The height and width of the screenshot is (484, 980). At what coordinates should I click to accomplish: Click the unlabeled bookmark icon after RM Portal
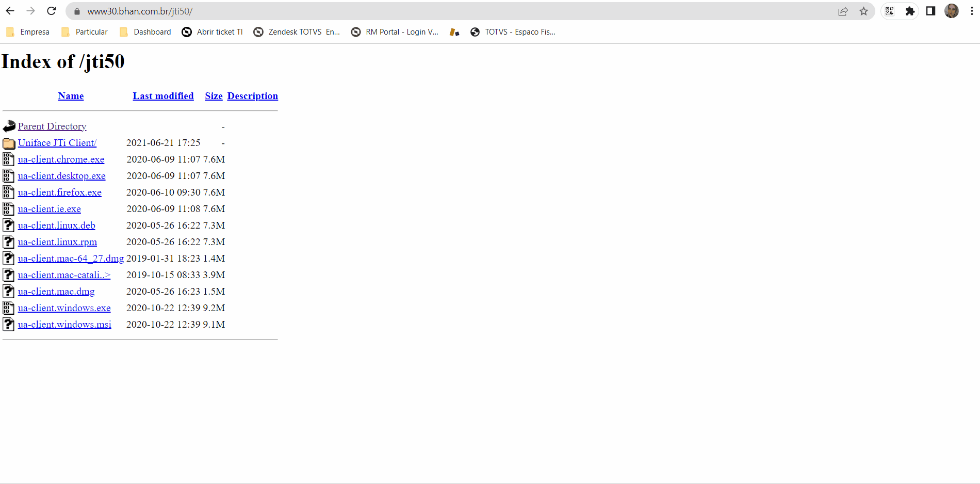454,32
